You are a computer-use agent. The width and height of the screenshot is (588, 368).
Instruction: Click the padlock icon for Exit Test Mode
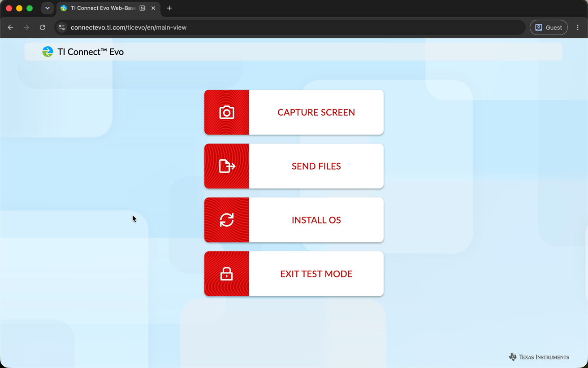coord(227,274)
